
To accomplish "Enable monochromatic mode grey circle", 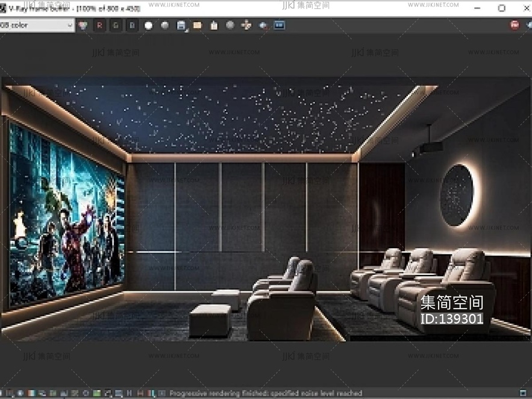I will tap(164, 25).
